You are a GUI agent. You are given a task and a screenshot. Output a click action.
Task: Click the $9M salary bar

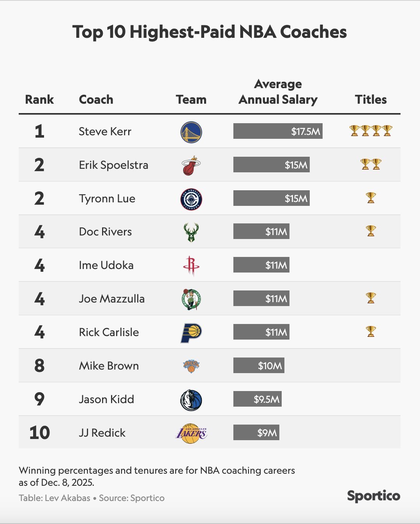(x=256, y=433)
